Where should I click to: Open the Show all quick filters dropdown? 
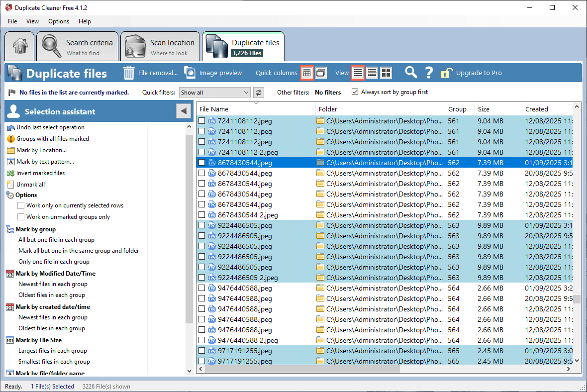[x=214, y=92]
